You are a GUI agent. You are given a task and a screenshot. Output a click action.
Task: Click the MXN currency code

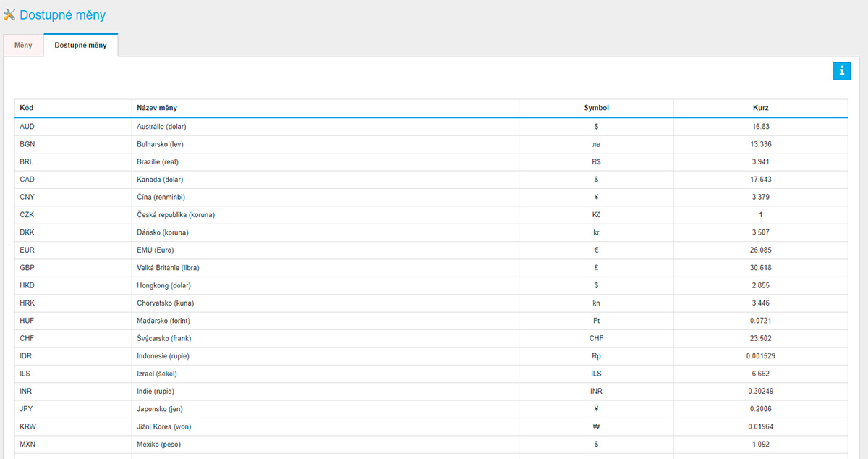click(x=27, y=445)
